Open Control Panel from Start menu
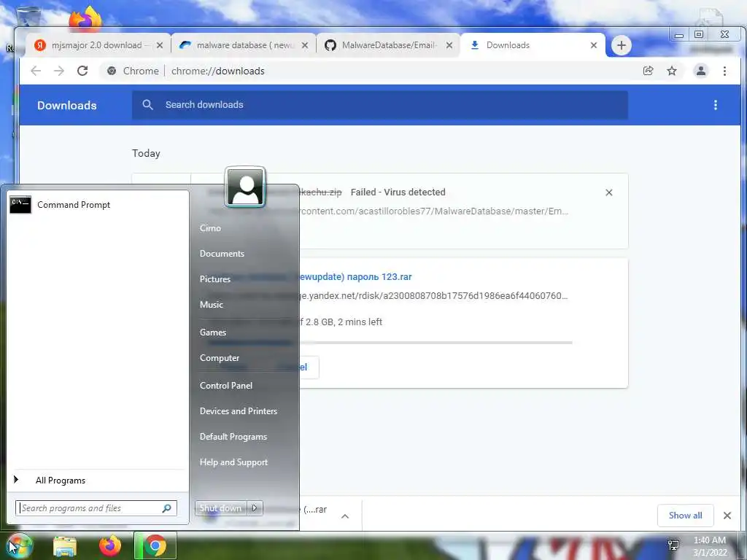 click(x=226, y=386)
